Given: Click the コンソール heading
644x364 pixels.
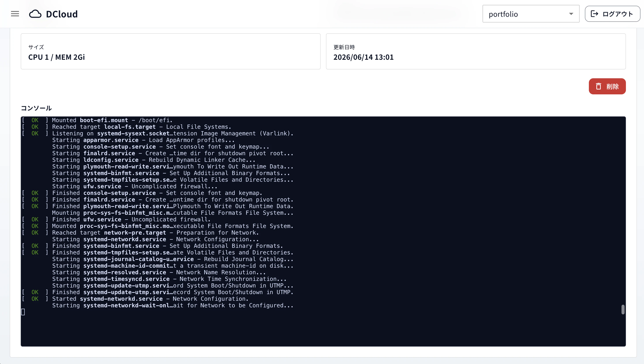Looking at the screenshot, I should pos(36,108).
